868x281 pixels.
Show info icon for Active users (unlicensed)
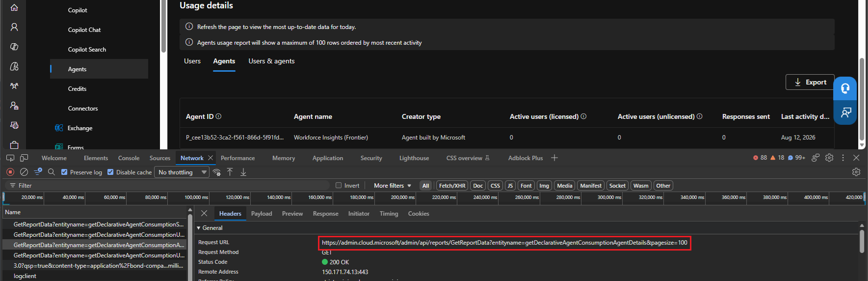click(700, 116)
